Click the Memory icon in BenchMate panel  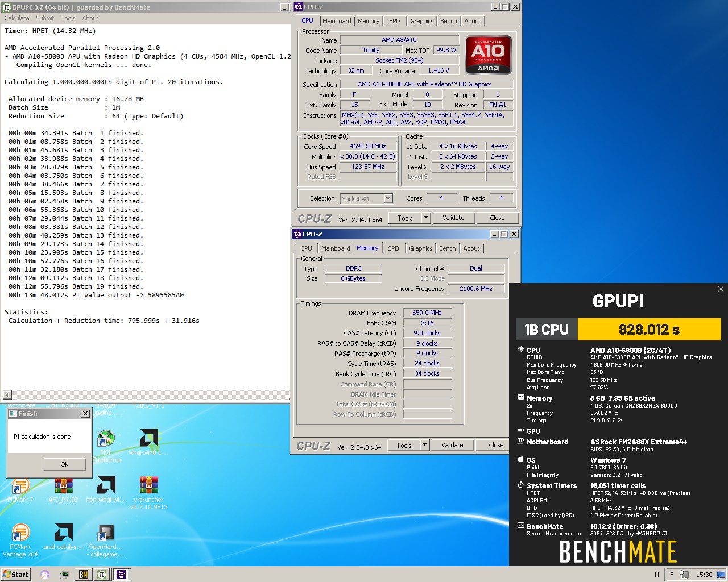coord(520,398)
